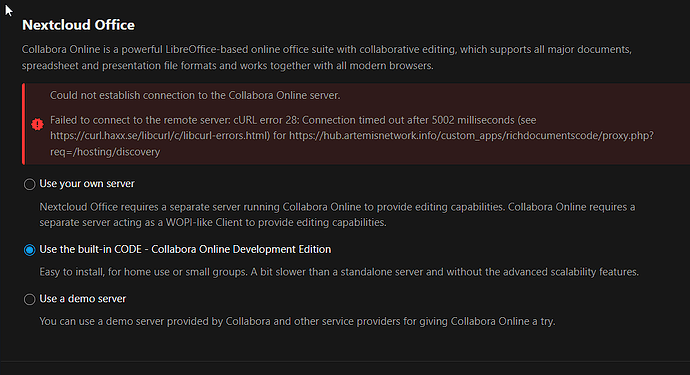Screen dimensions: 690x375
Task: Click the WOPI-like Client description text
Action: pyautogui.click(x=337, y=214)
